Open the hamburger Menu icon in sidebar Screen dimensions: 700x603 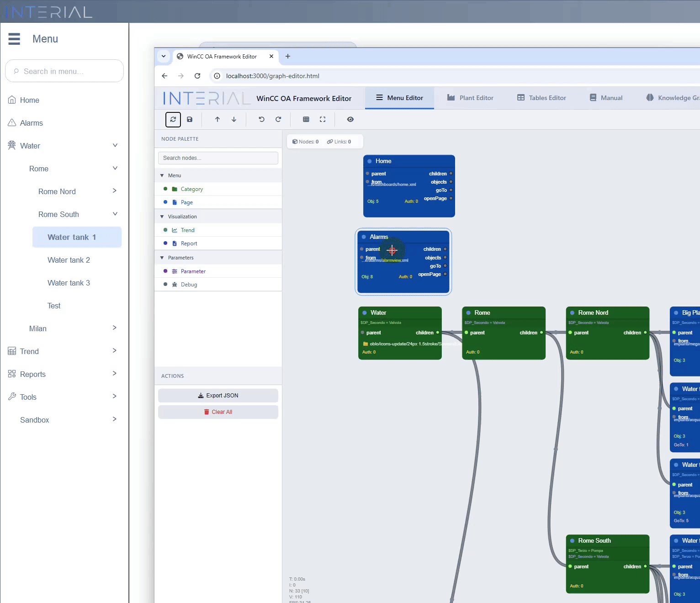pyautogui.click(x=14, y=39)
